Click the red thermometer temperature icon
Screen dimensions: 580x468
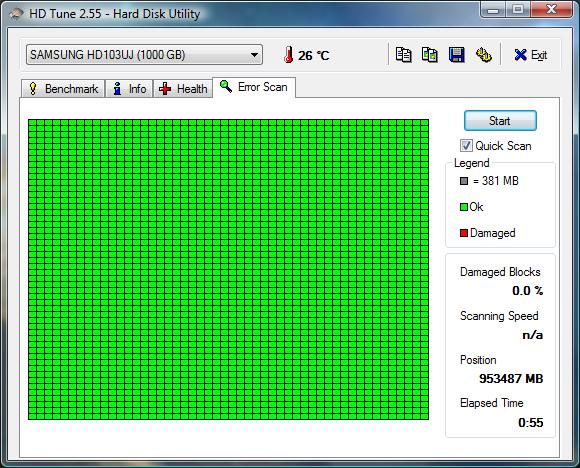[x=289, y=55]
